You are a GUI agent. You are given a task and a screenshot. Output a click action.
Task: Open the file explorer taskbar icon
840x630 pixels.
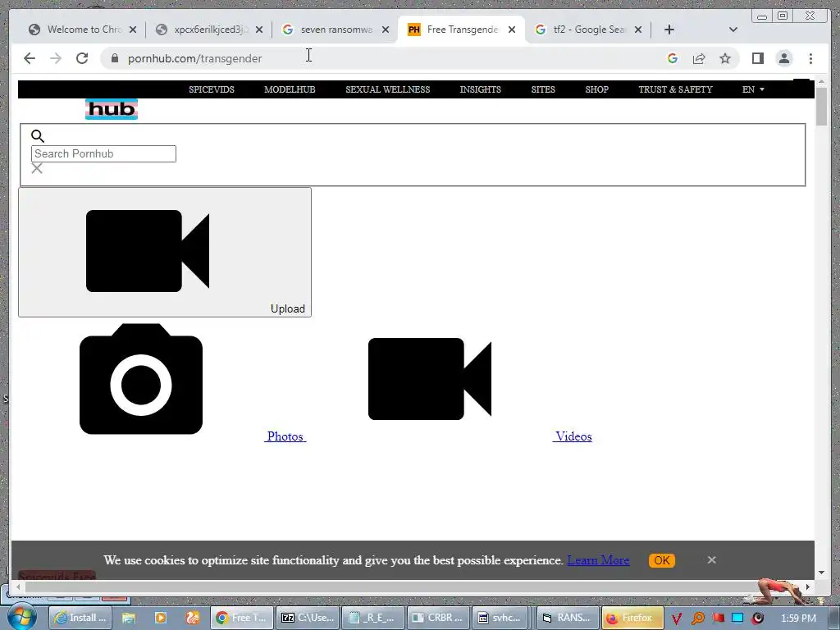click(129, 618)
